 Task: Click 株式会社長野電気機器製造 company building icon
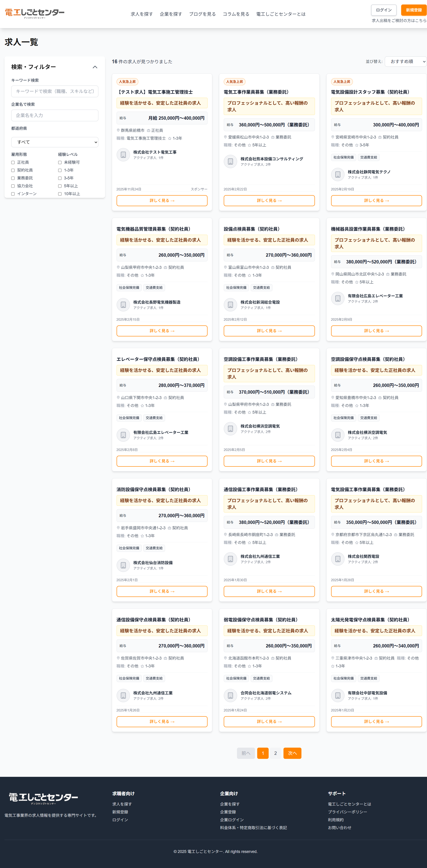tap(123, 305)
